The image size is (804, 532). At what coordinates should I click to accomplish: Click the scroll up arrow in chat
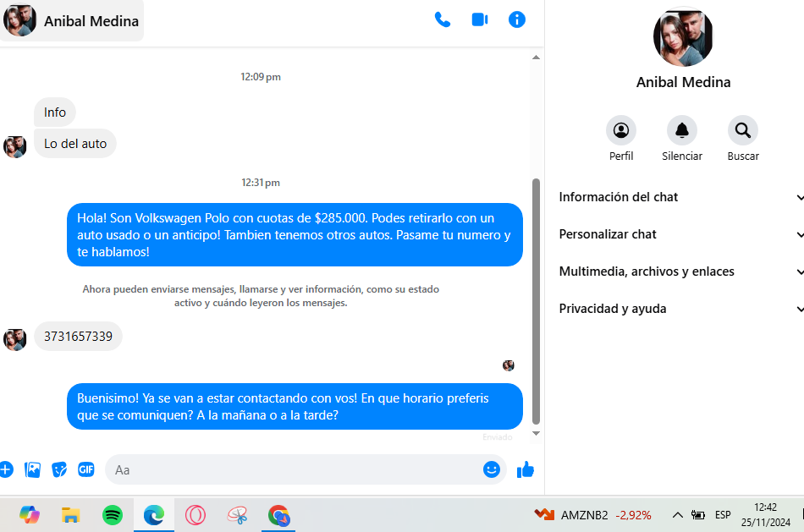tap(536, 58)
